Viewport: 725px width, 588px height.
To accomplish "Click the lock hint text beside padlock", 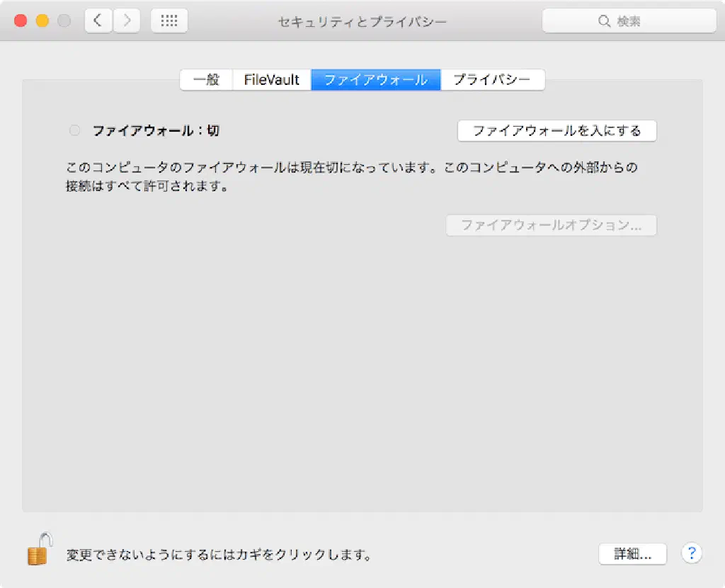I will pos(219,555).
